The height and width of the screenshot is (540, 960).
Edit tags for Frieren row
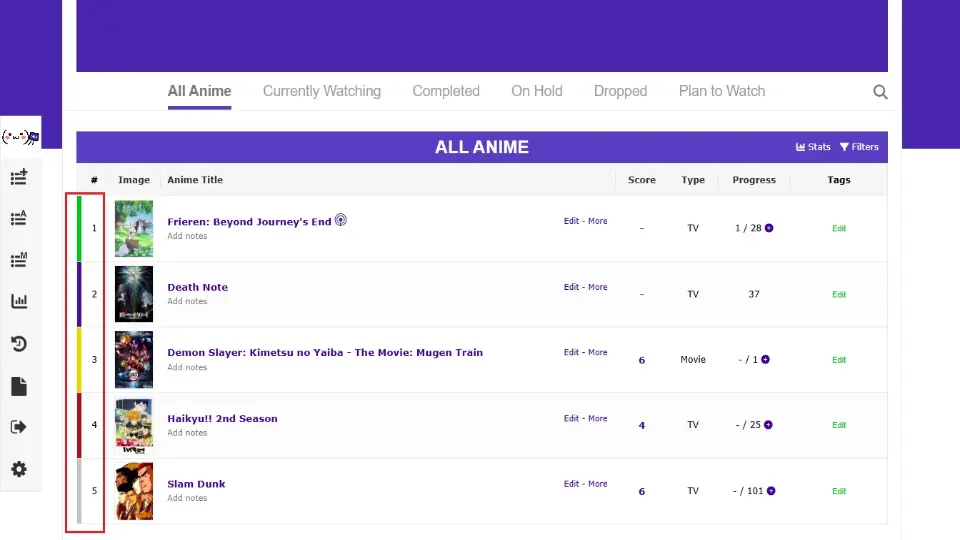[839, 228]
